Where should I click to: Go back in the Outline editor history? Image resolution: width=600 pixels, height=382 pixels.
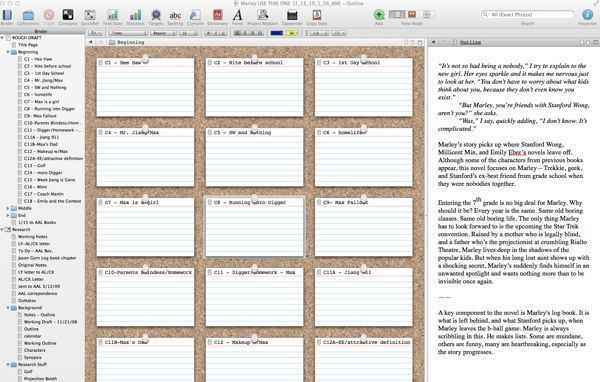433,42
